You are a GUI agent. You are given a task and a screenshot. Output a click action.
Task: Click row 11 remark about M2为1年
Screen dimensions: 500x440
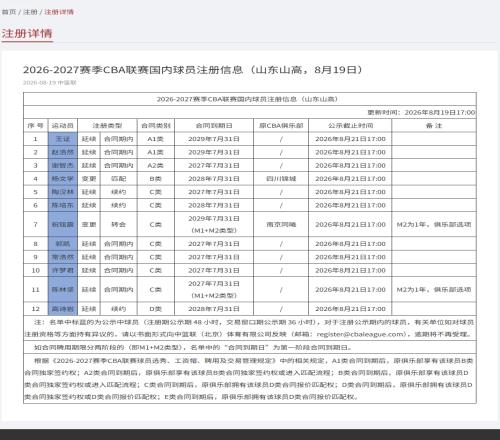(434, 289)
